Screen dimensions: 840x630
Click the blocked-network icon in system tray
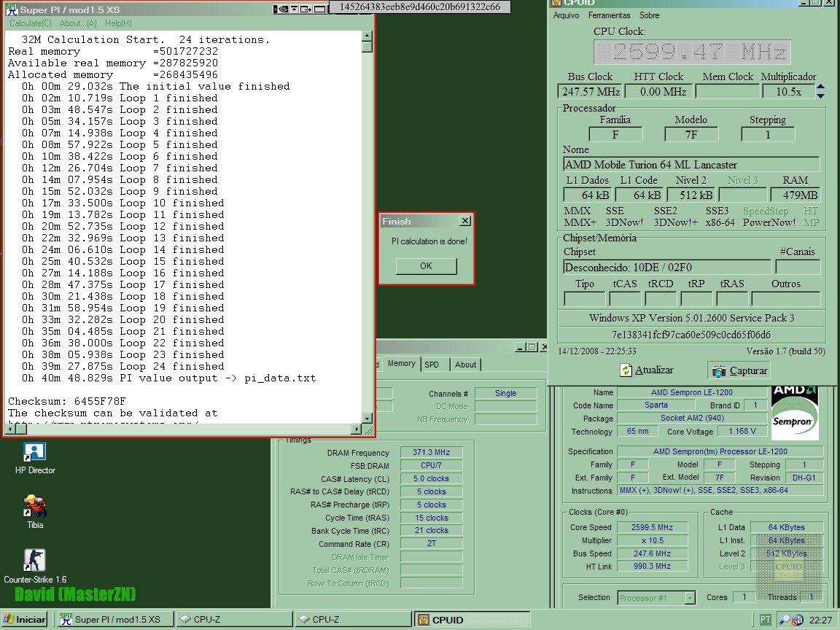click(797, 620)
